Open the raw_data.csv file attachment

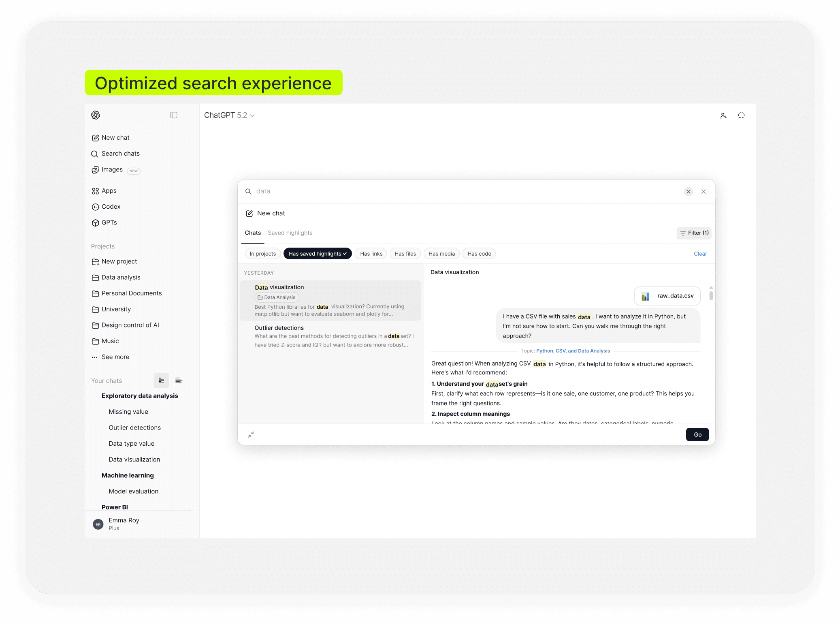click(667, 296)
